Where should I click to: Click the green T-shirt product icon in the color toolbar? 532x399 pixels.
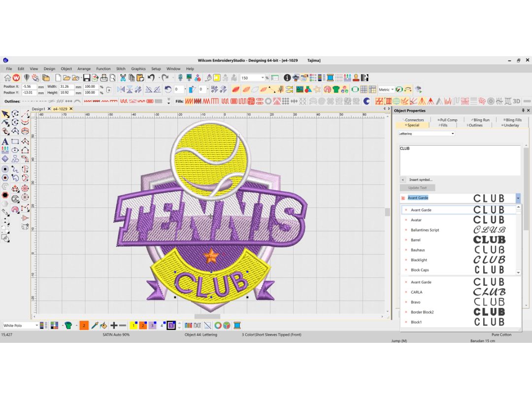68,326
